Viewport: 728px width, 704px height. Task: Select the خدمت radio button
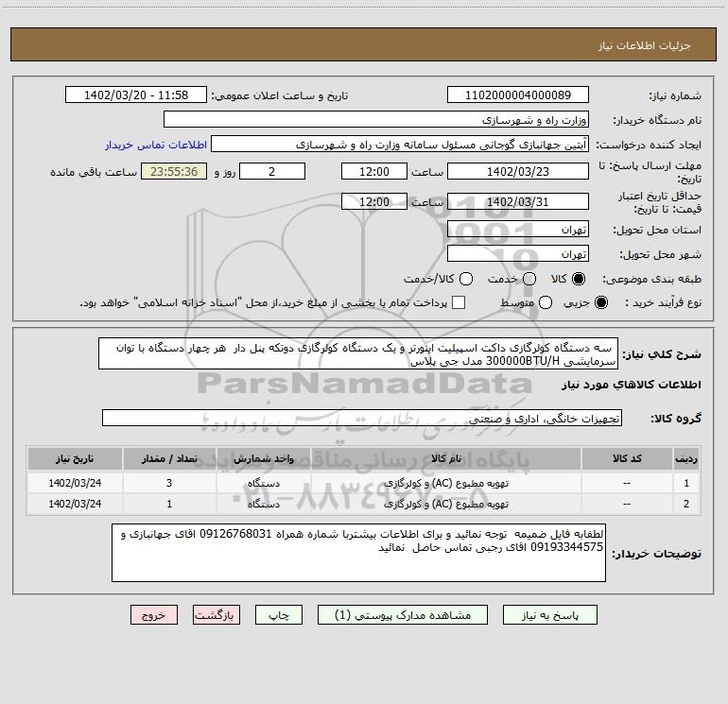[x=529, y=279]
